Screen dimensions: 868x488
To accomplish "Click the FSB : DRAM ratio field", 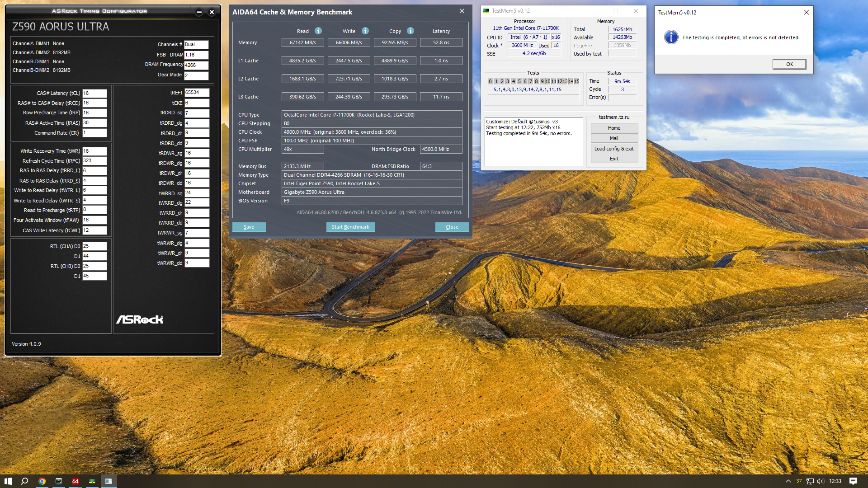I will [197, 55].
